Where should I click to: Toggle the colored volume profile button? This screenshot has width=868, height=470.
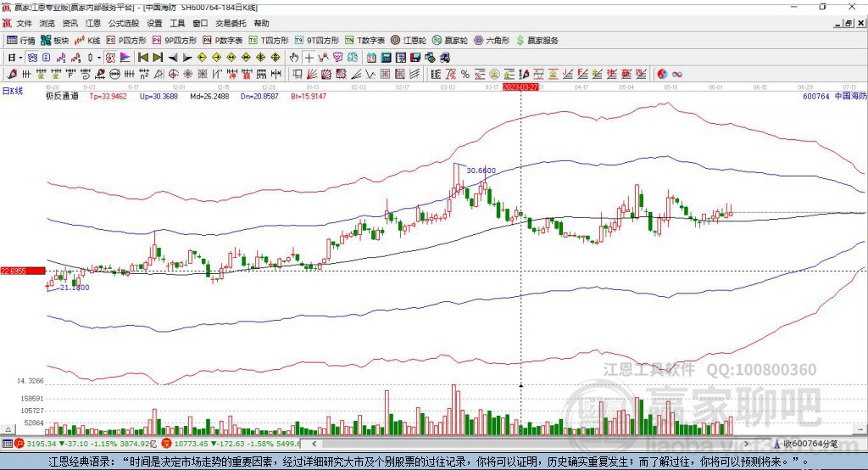pyautogui.click(x=125, y=58)
